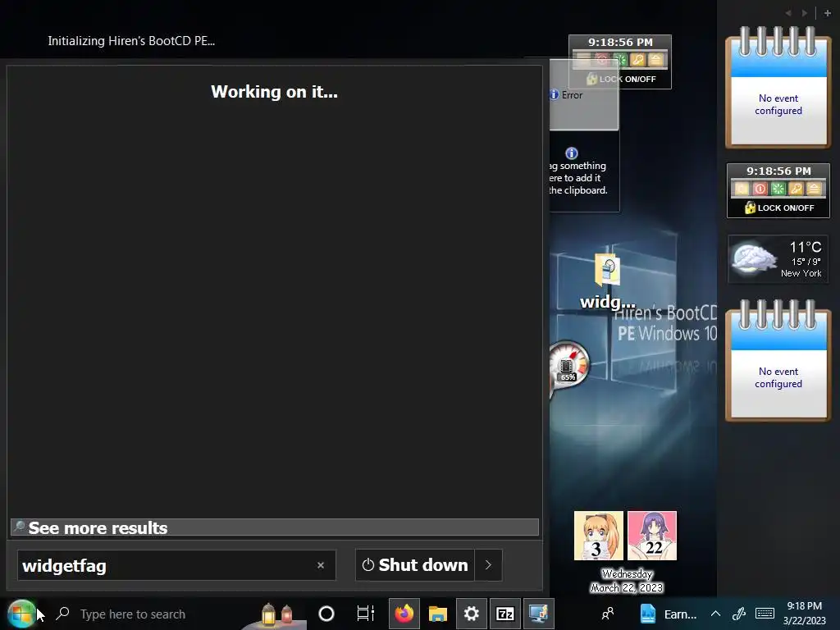Open the widg... folder desktop icon
The height and width of the screenshot is (630, 840).
(x=608, y=281)
